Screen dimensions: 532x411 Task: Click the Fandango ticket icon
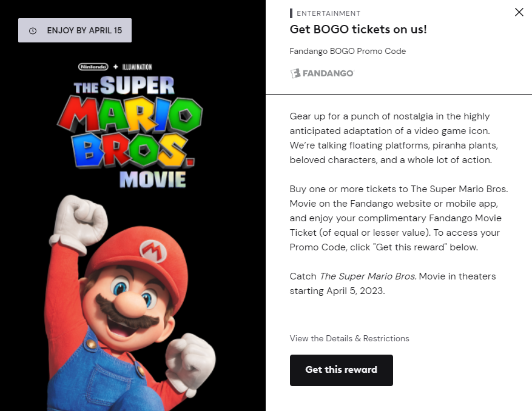(295, 73)
